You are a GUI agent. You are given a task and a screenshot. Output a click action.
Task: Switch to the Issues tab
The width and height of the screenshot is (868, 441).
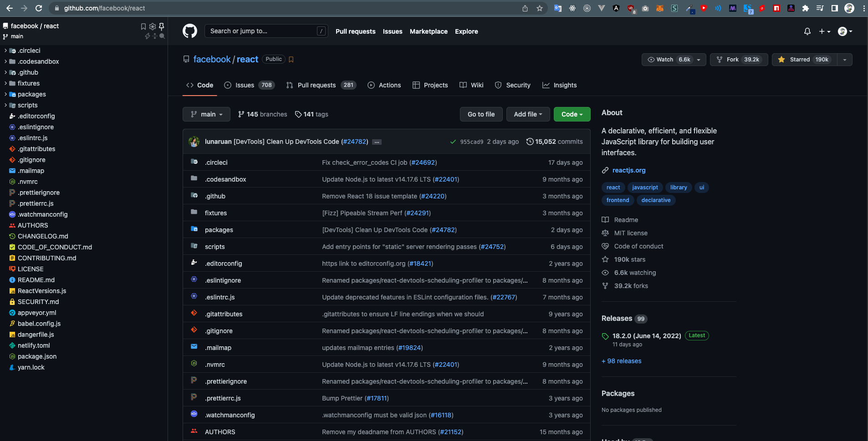tap(249, 85)
